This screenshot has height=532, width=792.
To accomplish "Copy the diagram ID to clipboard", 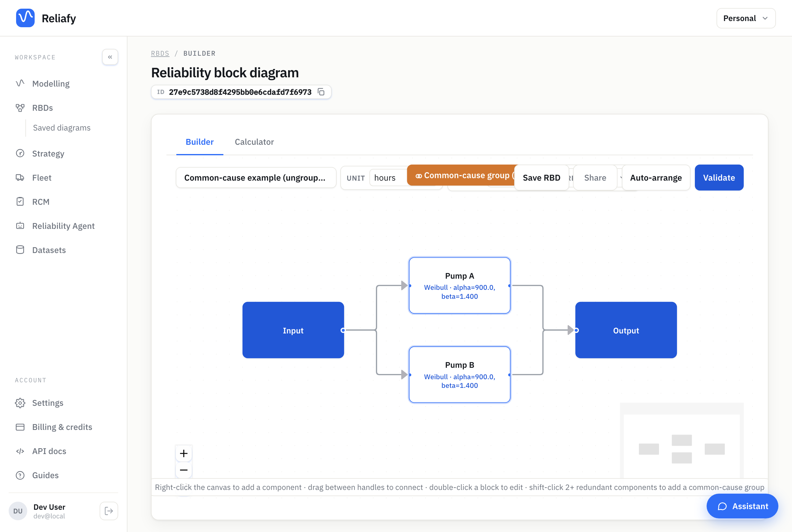I will pos(321,92).
